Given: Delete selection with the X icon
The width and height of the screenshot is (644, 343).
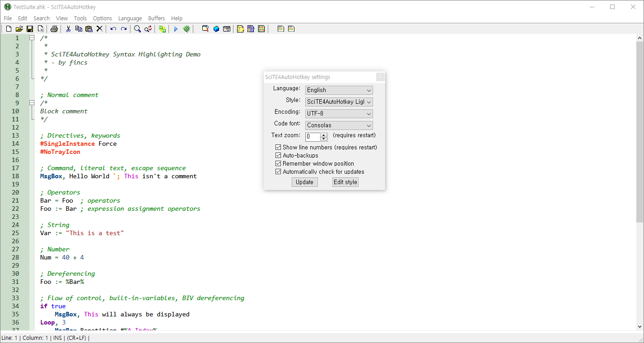Looking at the screenshot, I should (x=99, y=29).
